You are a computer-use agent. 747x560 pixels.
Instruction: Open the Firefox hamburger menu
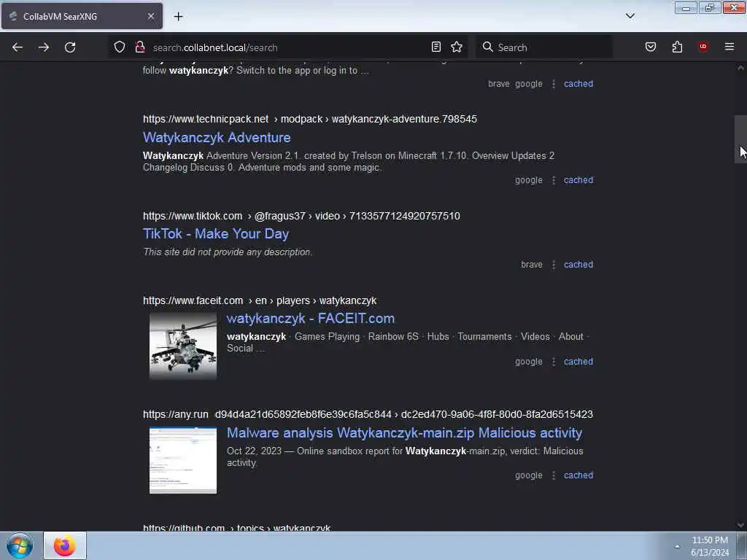pos(729,47)
